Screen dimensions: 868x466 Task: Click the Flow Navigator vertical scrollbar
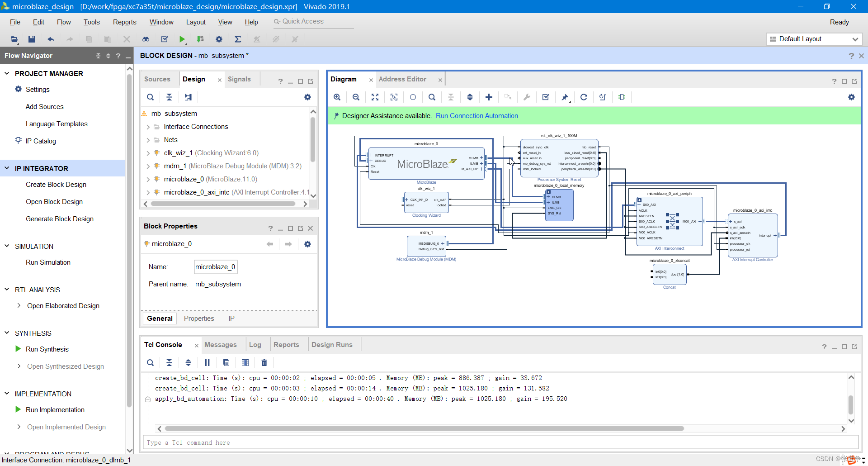click(130, 240)
